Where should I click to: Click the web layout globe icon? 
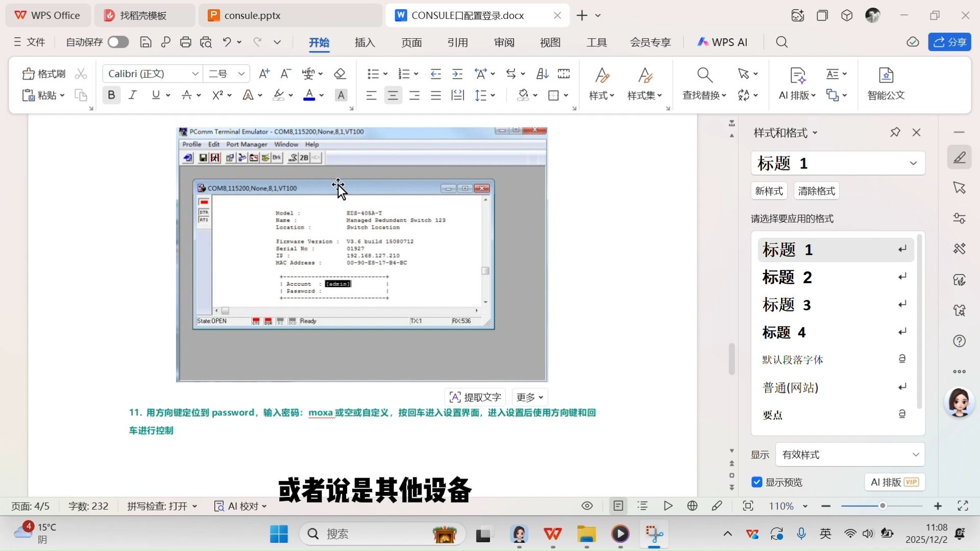(693, 506)
